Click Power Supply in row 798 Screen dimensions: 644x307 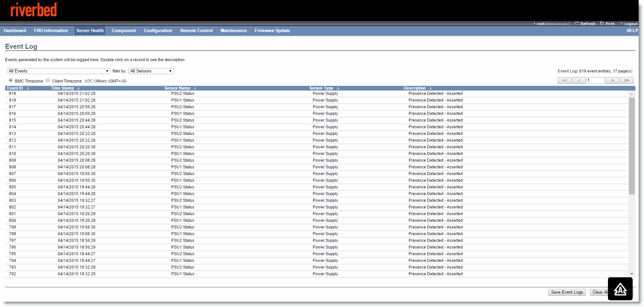click(x=326, y=234)
